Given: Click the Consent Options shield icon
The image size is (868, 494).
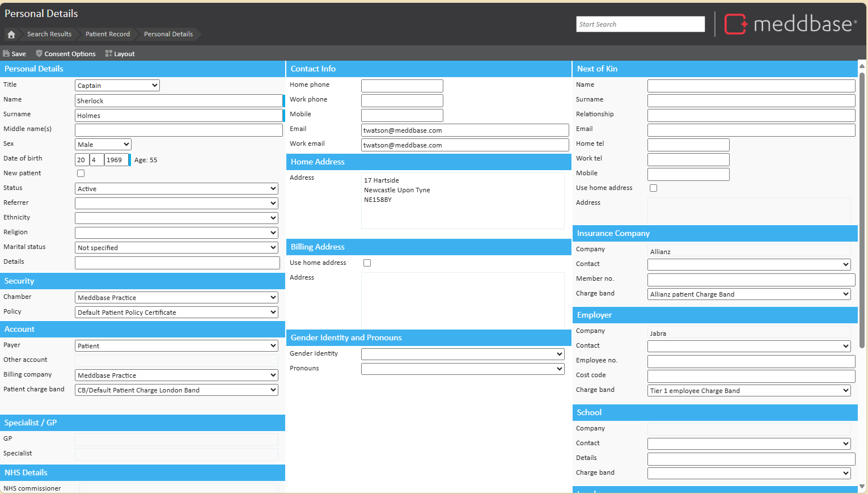Looking at the screenshot, I should click(39, 54).
